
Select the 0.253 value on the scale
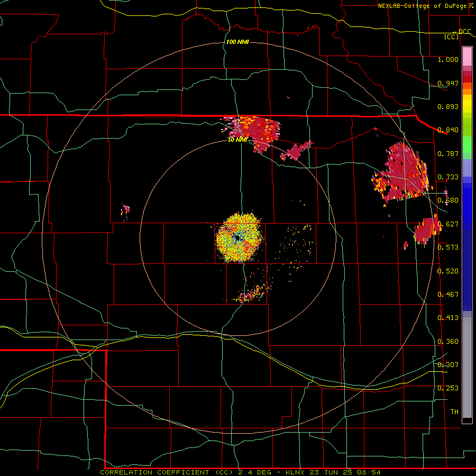pyautogui.click(x=448, y=388)
